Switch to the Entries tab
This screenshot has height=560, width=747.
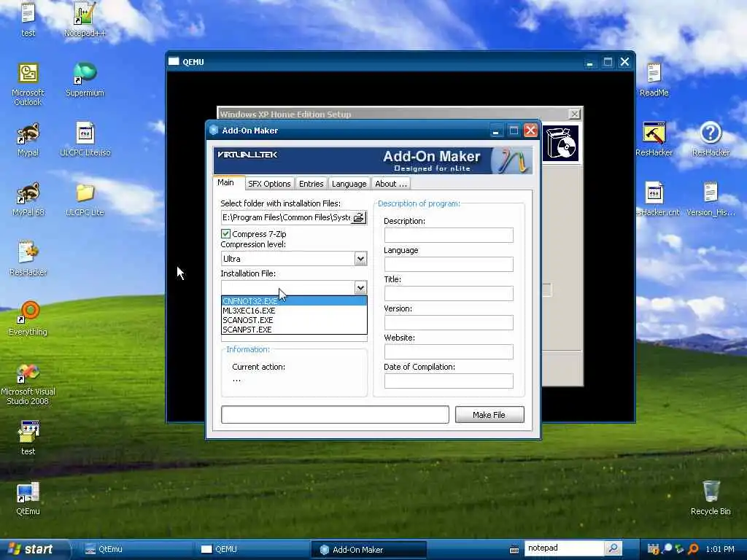point(311,184)
